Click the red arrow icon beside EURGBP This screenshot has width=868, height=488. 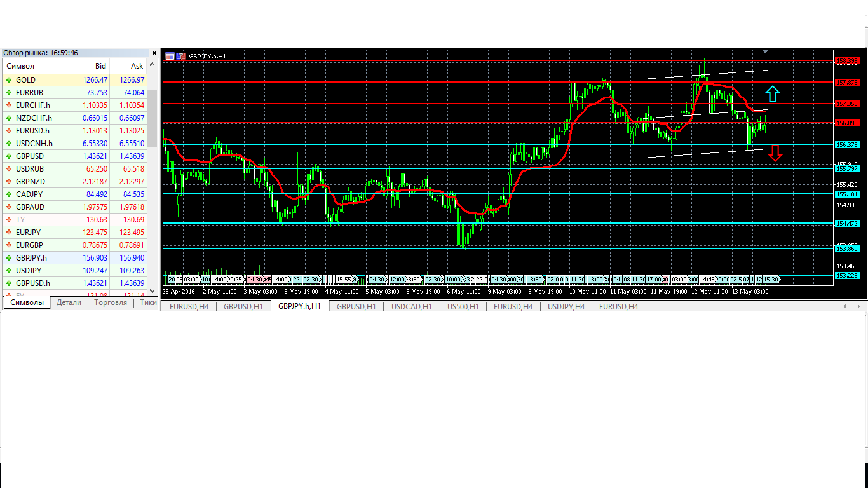click(9, 245)
